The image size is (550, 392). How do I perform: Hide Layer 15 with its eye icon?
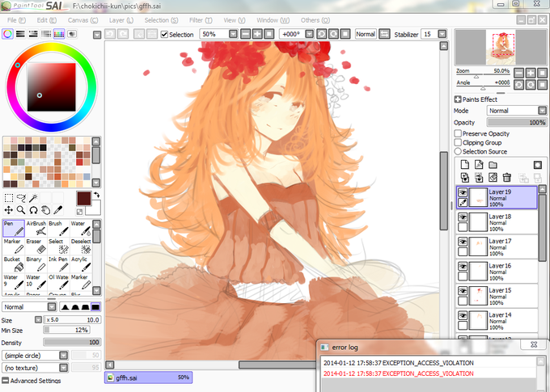(x=463, y=291)
